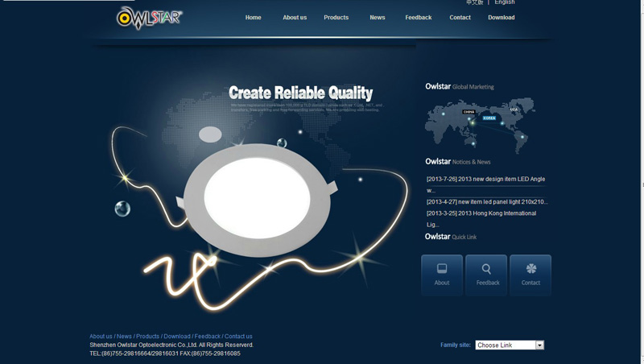Click footer Products link
The width and height of the screenshot is (644, 364).
coord(147,336)
